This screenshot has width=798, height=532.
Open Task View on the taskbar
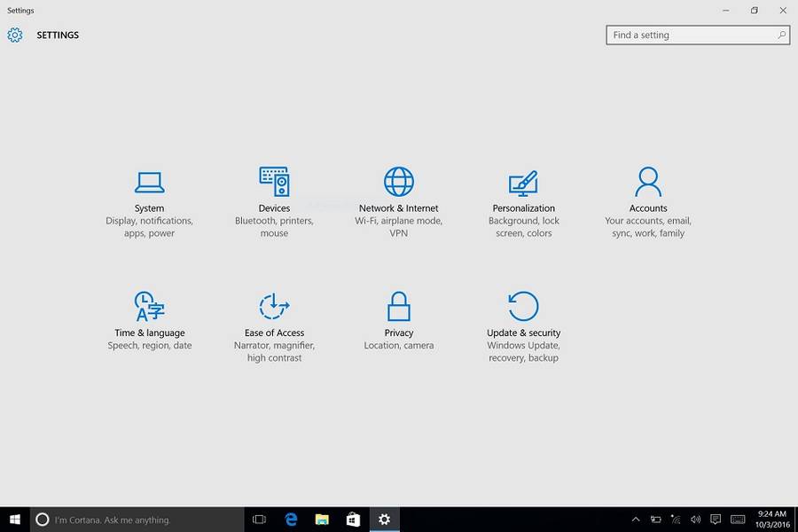click(x=260, y=520)
